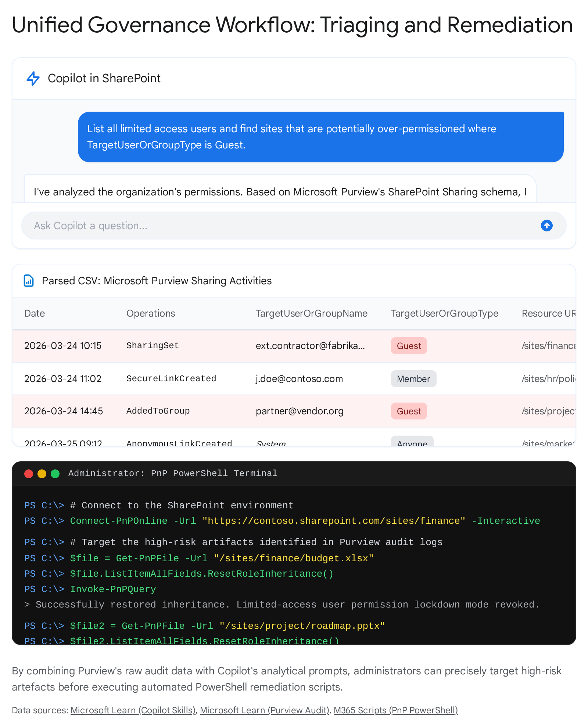Viewport: 588px width, 728px height.
Task: Click the Date column header
Action: point(35,313)
